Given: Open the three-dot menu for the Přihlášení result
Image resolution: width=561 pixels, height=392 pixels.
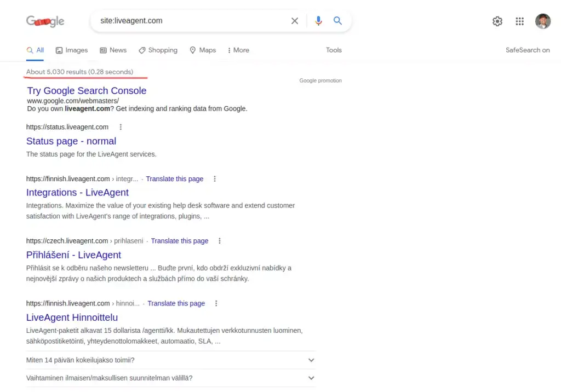Looking at the screenshot, I should tap(219, 240).
